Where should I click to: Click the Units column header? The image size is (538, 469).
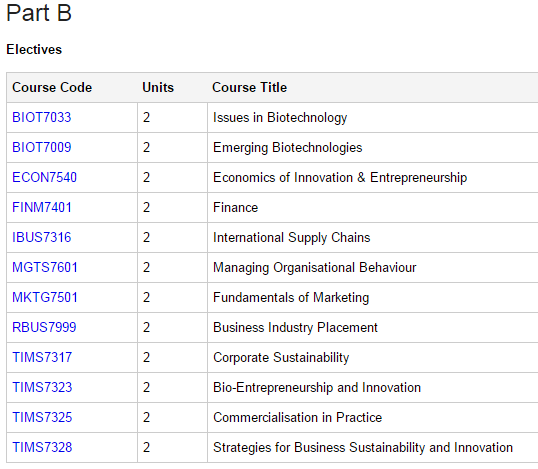(x=158, y=87)
